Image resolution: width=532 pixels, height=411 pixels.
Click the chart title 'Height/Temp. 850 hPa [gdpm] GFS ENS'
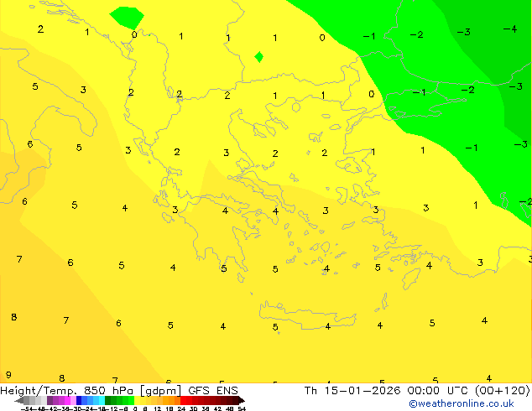click(x=119, y=390)
